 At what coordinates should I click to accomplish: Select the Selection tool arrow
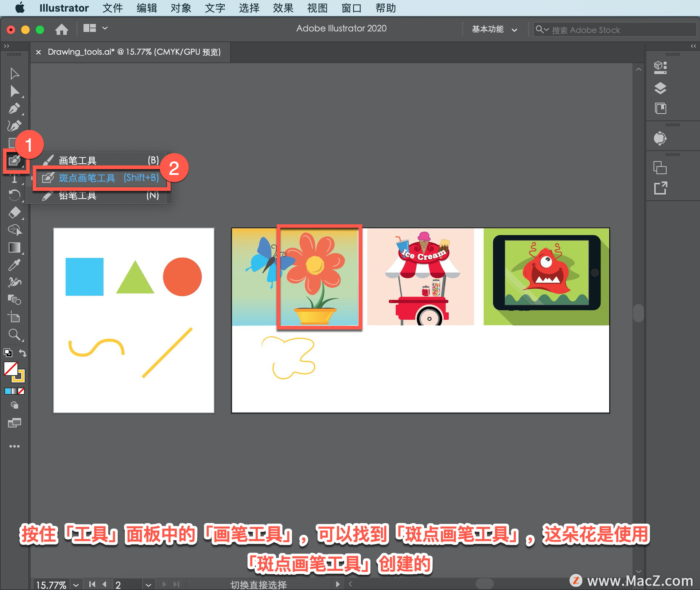[15, 74]
